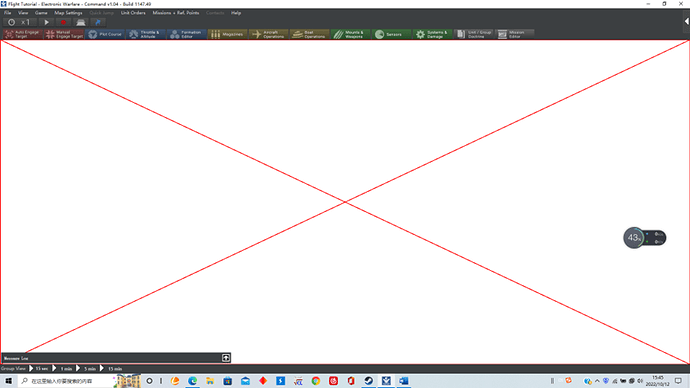690x388 pixels.
Task: Run simulation for 15 sec
Action: click(x=38, y=368)
